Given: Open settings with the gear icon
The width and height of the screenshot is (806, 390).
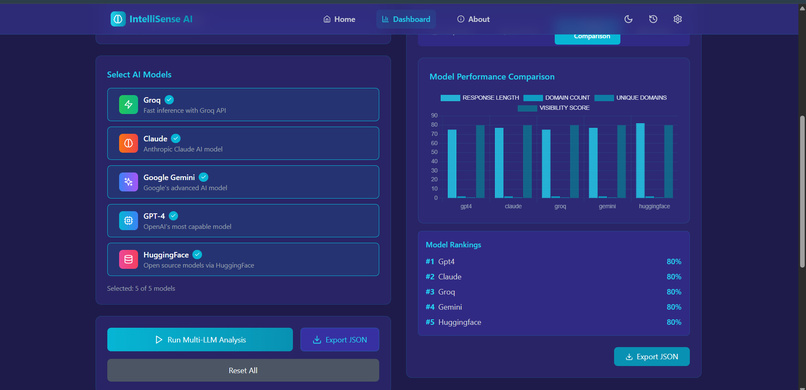Looking at the screenshot, I should tap(677, 19).
